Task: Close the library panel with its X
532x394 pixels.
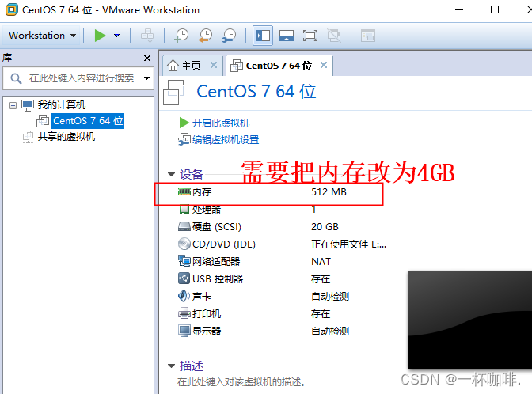Action: click(147, 58)
